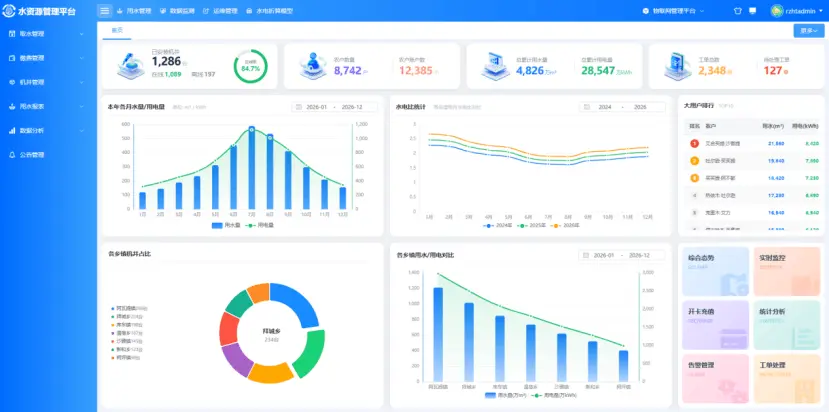The image size is (830, 412).
Task: Open the 开卡充值 shortcut card
Action: point(715,325)
